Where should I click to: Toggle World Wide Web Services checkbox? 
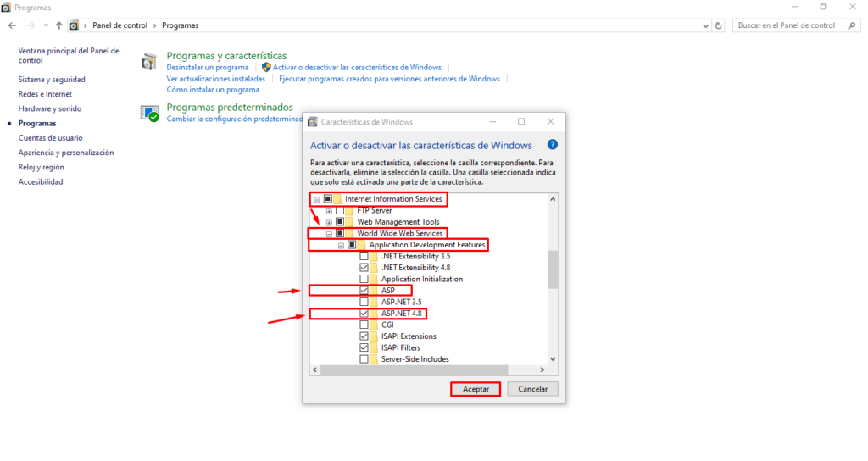[340, 233]
